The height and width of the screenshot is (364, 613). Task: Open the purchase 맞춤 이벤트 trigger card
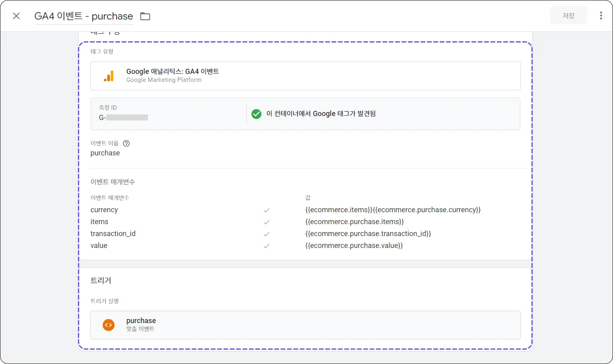coord(305,325)
